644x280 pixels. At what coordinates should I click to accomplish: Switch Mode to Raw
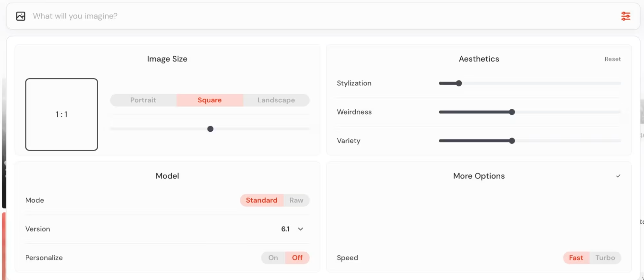point(296,200)
